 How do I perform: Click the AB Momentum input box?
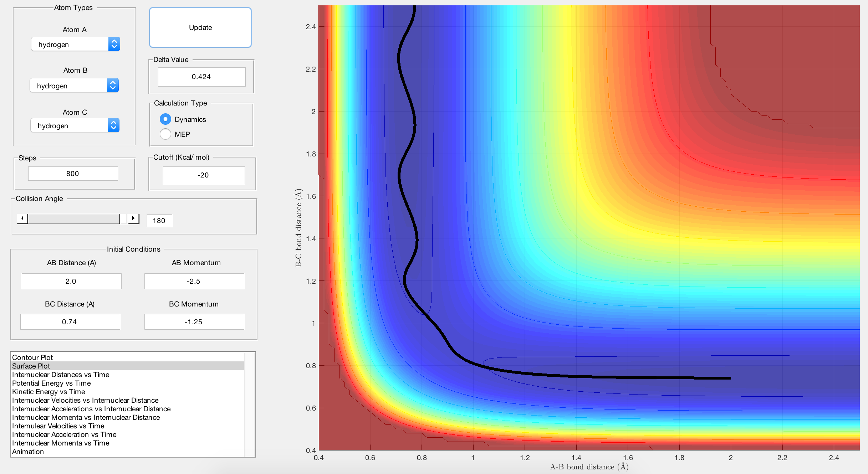point(194,281)
